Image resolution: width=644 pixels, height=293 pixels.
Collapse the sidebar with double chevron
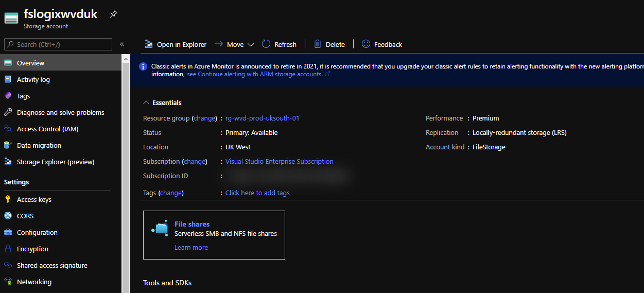(x=122, y=44)
